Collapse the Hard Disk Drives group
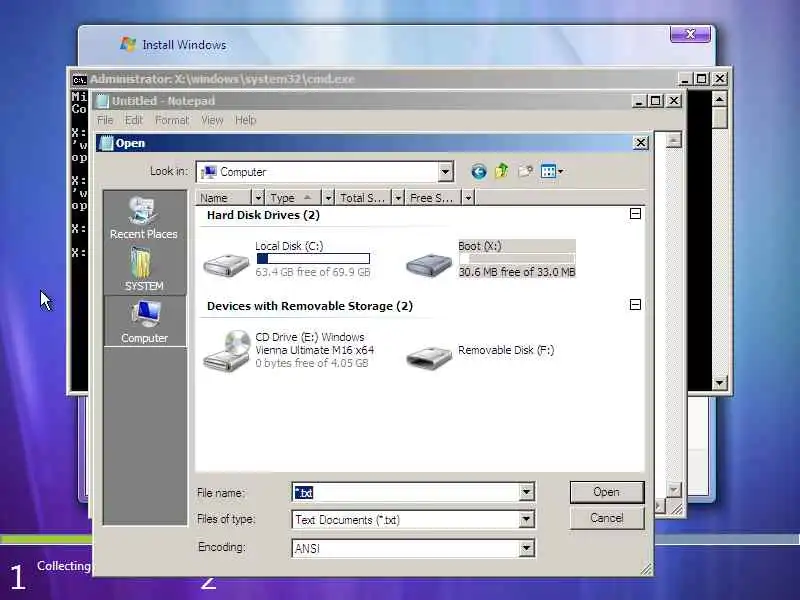This screenshot has width=800, height=600. tap(635, 214)
